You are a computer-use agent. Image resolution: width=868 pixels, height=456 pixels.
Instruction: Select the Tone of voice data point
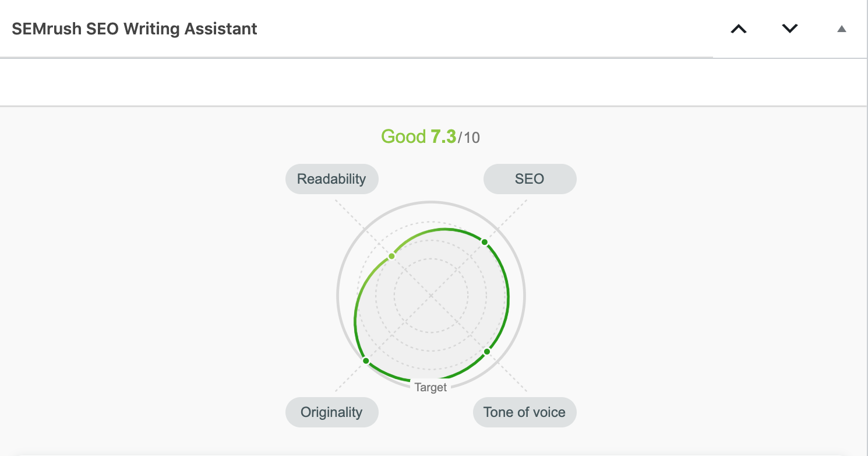tap(487, 352)
